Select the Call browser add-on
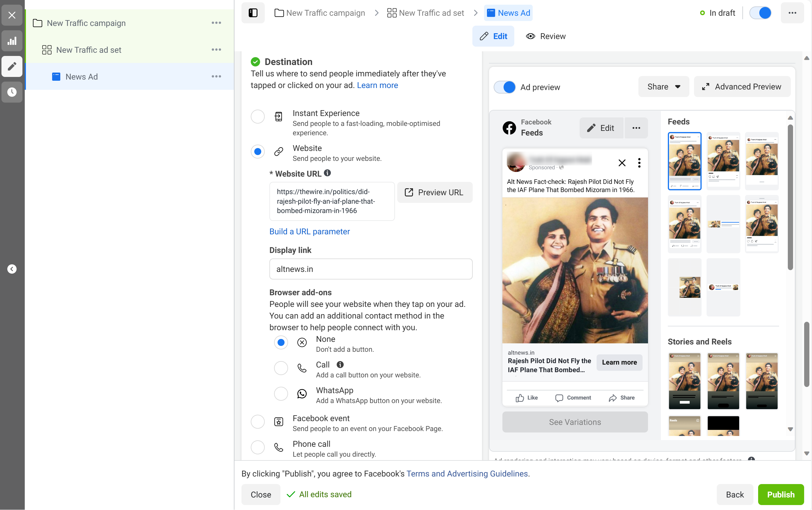 (281, 368)
